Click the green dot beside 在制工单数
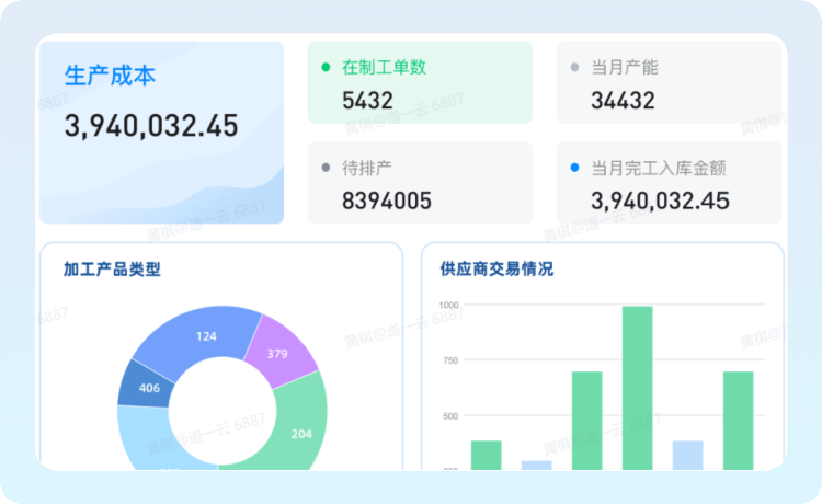This screenshot has width=822, height=504. coord(326,67)
